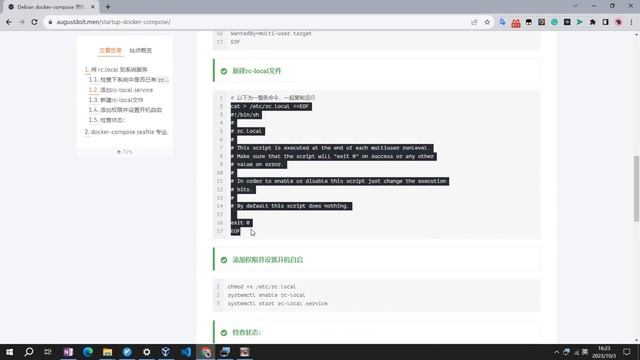Bookmark this page with the star icon
The width and height of the screenshot is (640, 360).
click(x=487, y=22)
